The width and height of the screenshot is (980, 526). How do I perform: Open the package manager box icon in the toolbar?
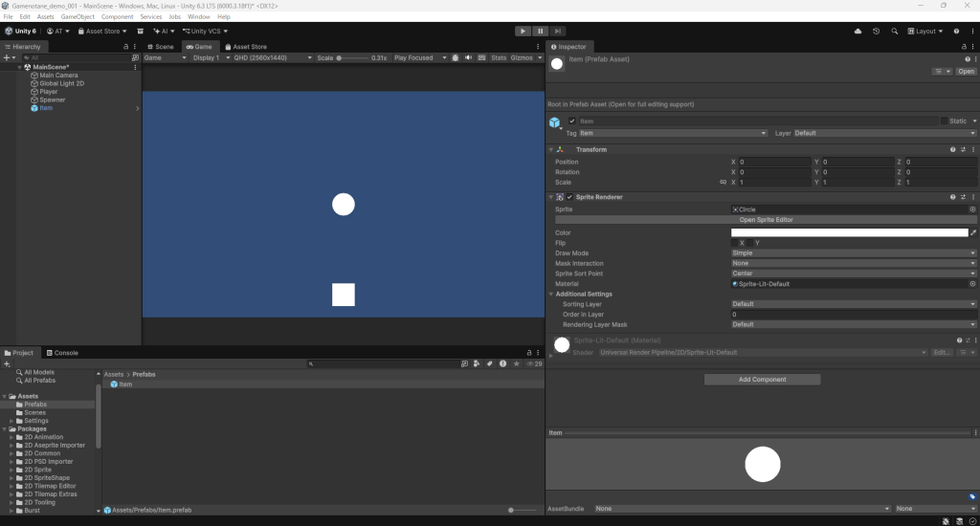click(x=140, y=32)
